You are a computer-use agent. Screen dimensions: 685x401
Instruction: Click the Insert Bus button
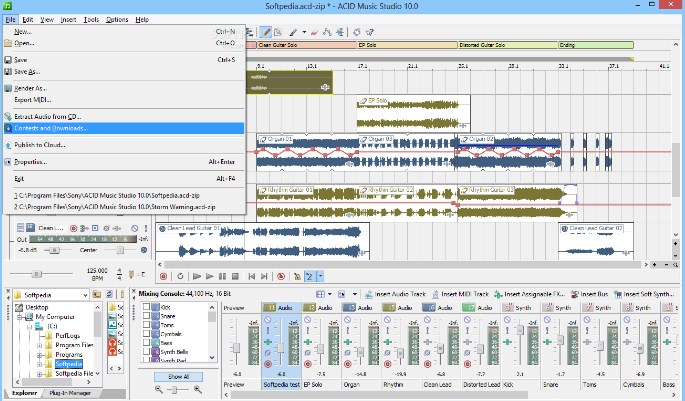tap(590, 294)
